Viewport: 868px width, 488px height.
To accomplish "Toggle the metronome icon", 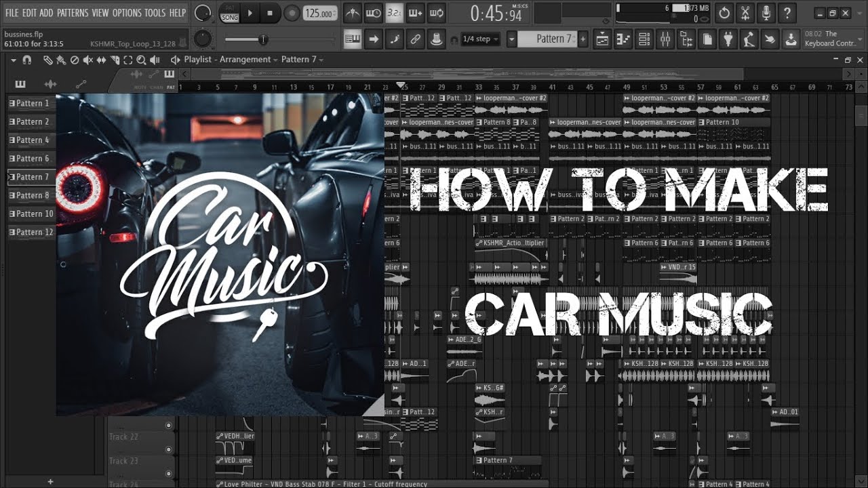I will tap(353, 12).
